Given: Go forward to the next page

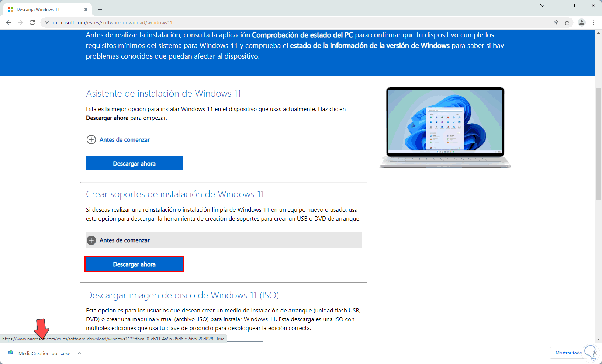Looking at the screenshot, I should pyautogui.click(x=20, y=22).
